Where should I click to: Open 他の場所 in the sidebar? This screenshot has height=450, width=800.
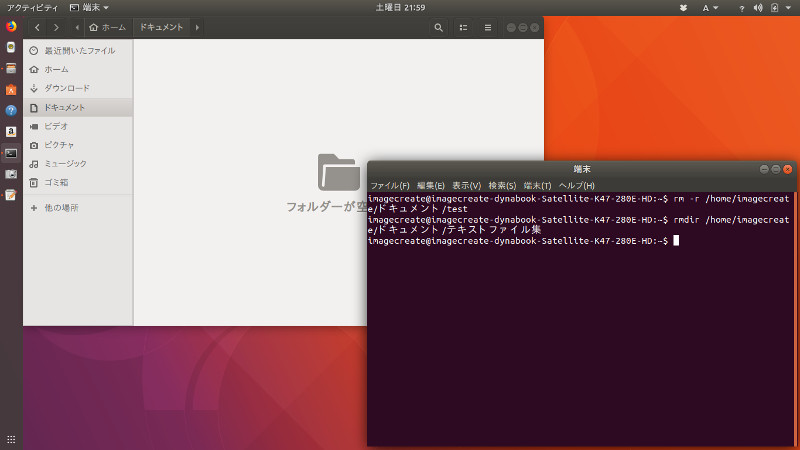click(x=78, y=208)
